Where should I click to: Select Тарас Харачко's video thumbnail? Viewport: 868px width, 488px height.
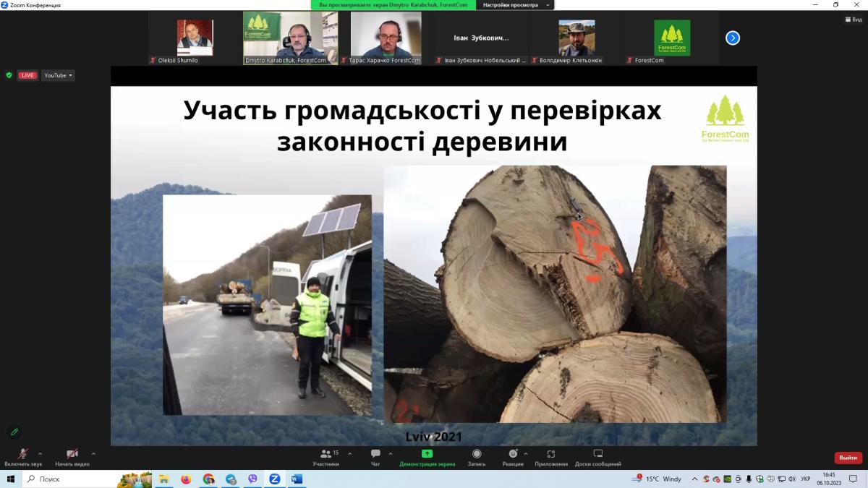[386, 38]
